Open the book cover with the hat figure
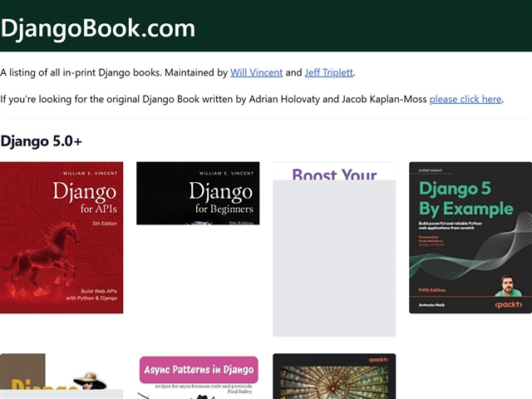532x399 pixels. (62, 377)
